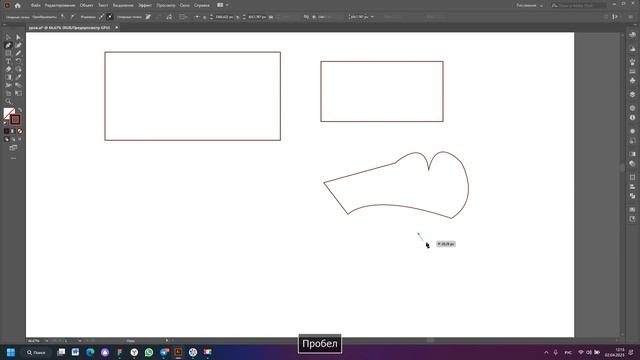Click the vertical scrollbar thumb
Screen dimensions: 640x360
[622, 167]
